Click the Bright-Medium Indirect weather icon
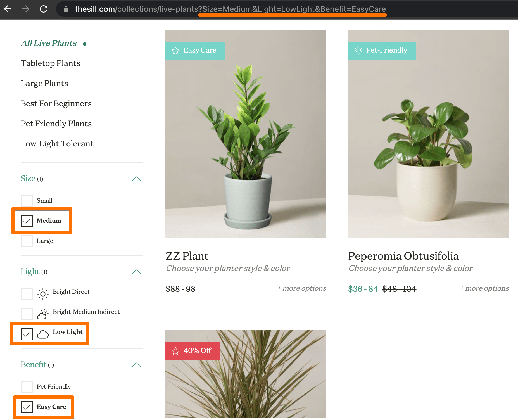518x420 pixels. 42,314
